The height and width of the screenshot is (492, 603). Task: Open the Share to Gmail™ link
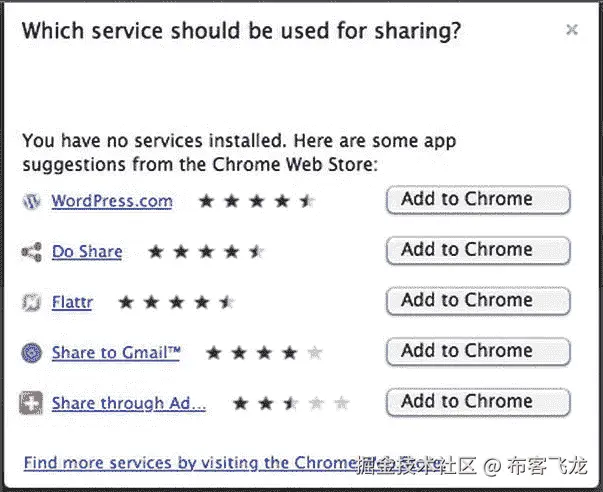[116, 353]
